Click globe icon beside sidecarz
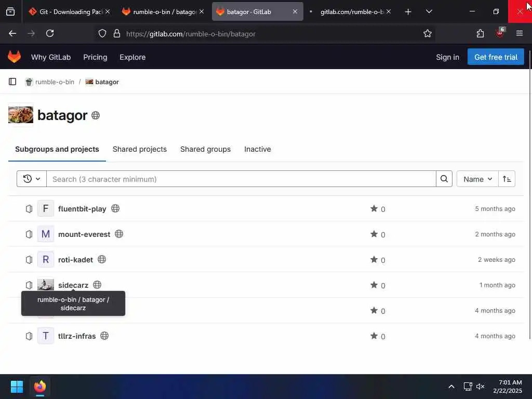This screenshot has width=532, height=399. coord(97,285)
